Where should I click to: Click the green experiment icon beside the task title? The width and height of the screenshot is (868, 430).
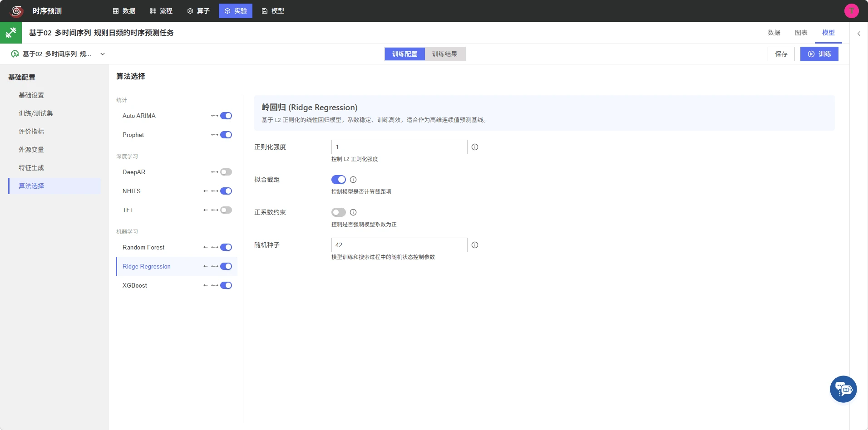pos(11,33)
